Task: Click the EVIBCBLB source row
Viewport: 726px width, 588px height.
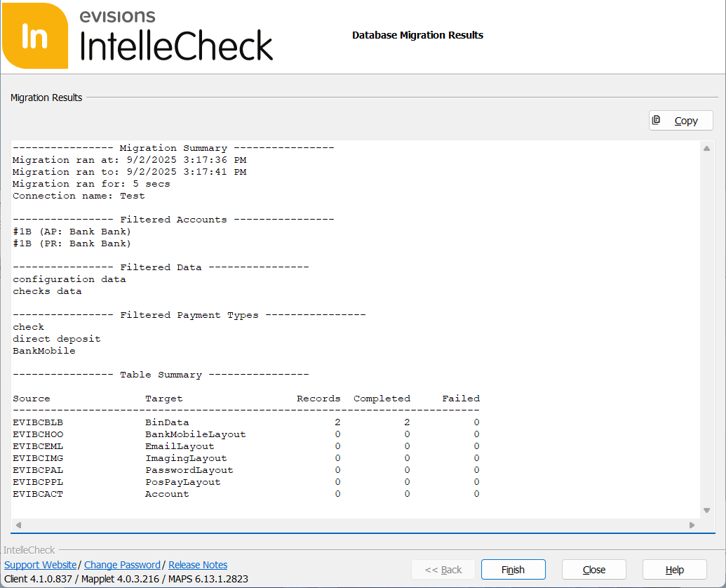Action: pyautogui.click(x=38, y=422)
